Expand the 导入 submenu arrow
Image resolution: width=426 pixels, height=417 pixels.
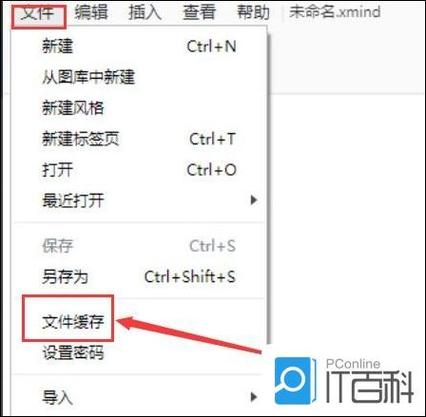point(254,397)
